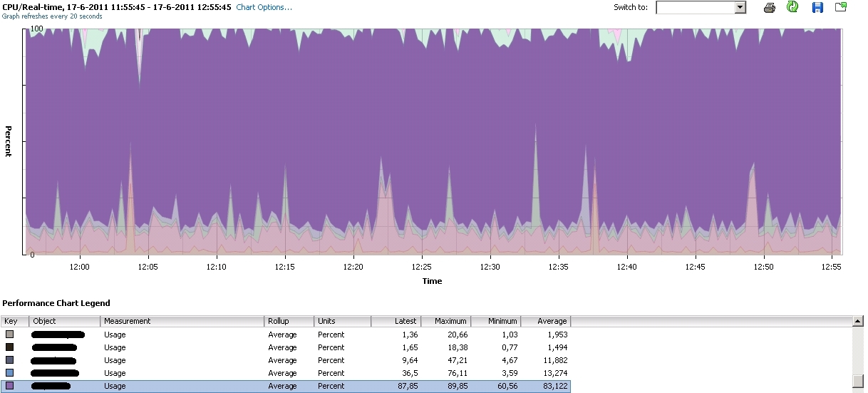Click the Average column header
868x393 pixels.
pos(546,321)
